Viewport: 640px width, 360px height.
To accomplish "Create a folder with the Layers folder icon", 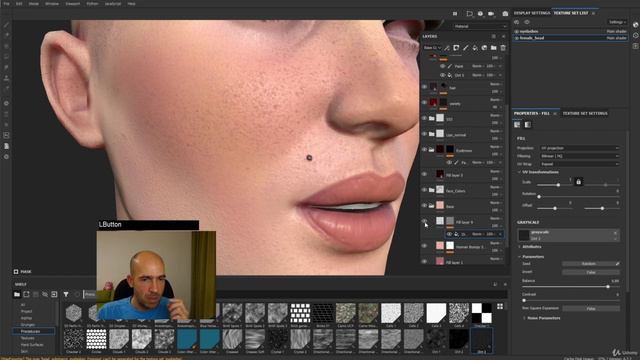I will (494, 48).
